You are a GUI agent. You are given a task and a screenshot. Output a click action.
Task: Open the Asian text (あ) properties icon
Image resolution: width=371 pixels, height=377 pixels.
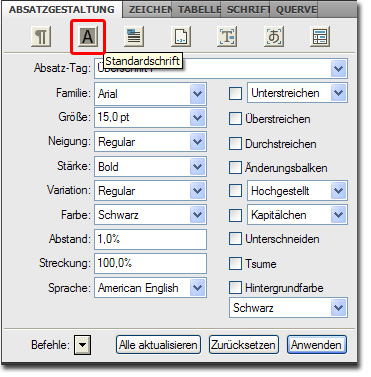(x=274, y=37)
